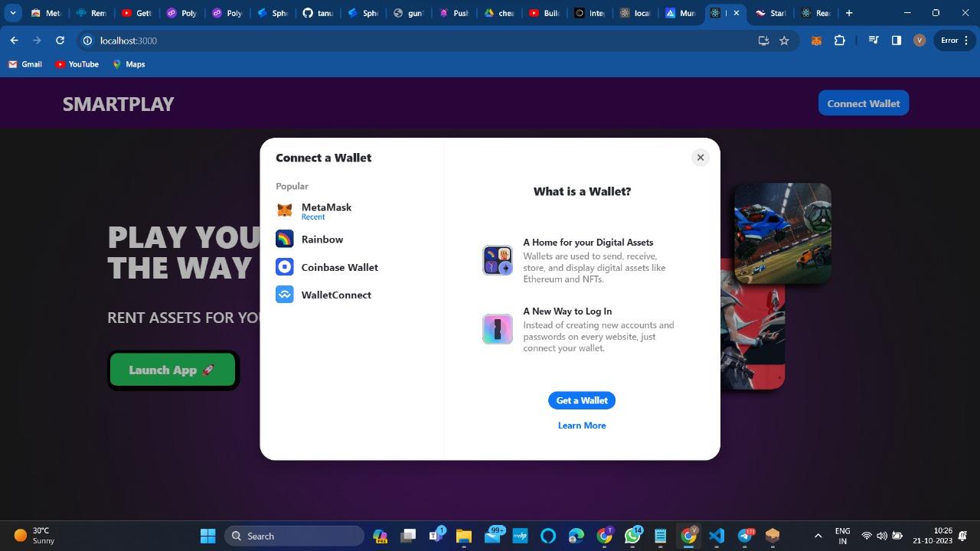Image resolution: width=980 pixels, height=551 pixels.
Task: Open Telegram from taskbar
Action: (x=745, y=536)
